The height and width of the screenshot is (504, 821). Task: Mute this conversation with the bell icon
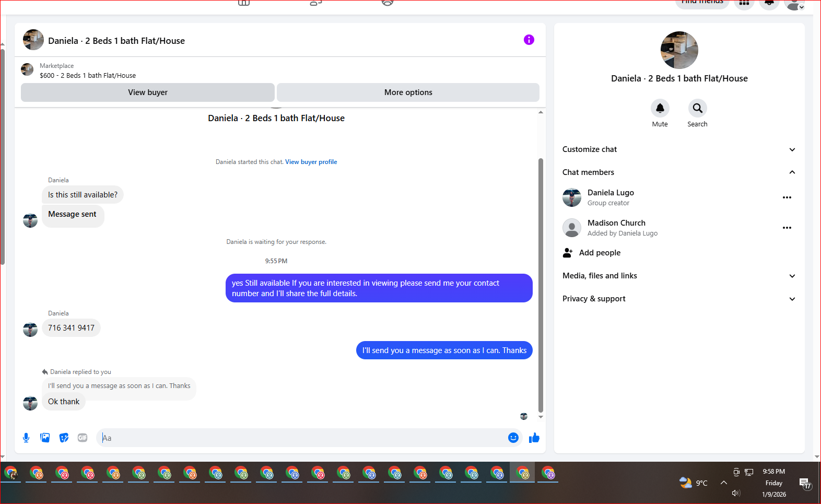pyautogui.click(x=660, y=108)
